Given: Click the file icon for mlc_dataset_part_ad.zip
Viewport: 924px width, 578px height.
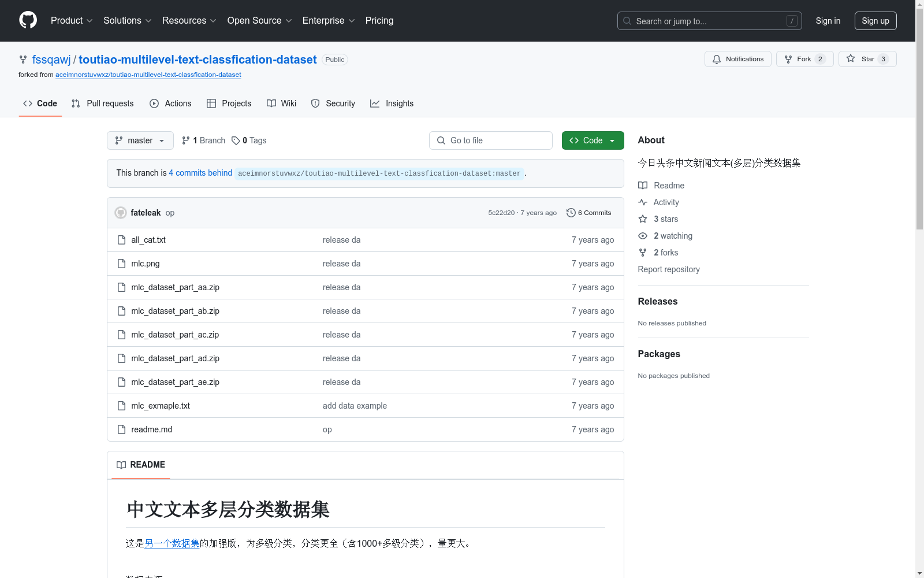Looking at the screenshot, I should tap(121, 358).
